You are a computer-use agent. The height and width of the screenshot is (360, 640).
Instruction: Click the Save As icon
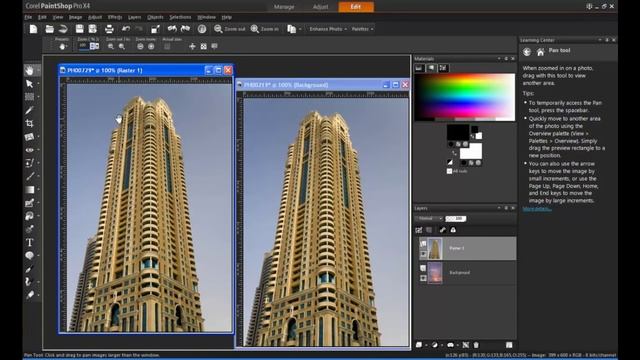tap(93, 29)
